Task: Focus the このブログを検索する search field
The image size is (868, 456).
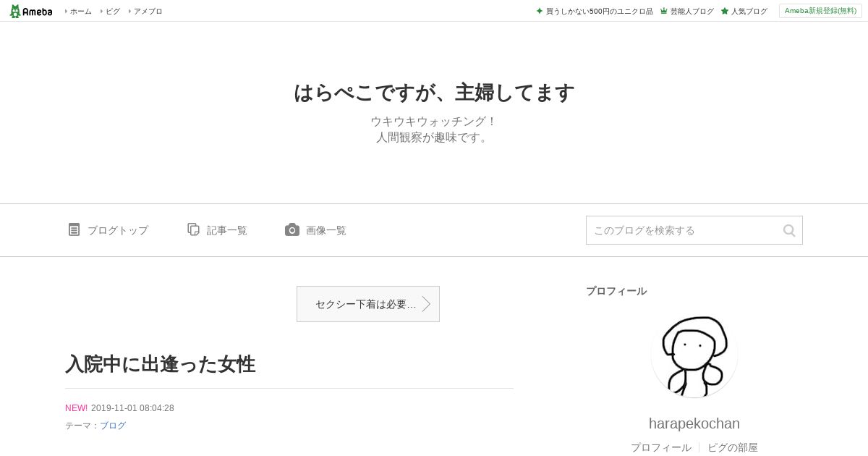Action: point(684,230)
